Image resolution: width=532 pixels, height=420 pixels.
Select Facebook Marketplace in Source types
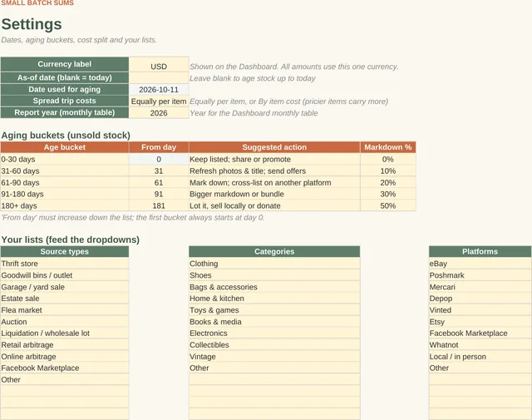tap(65, 368)
